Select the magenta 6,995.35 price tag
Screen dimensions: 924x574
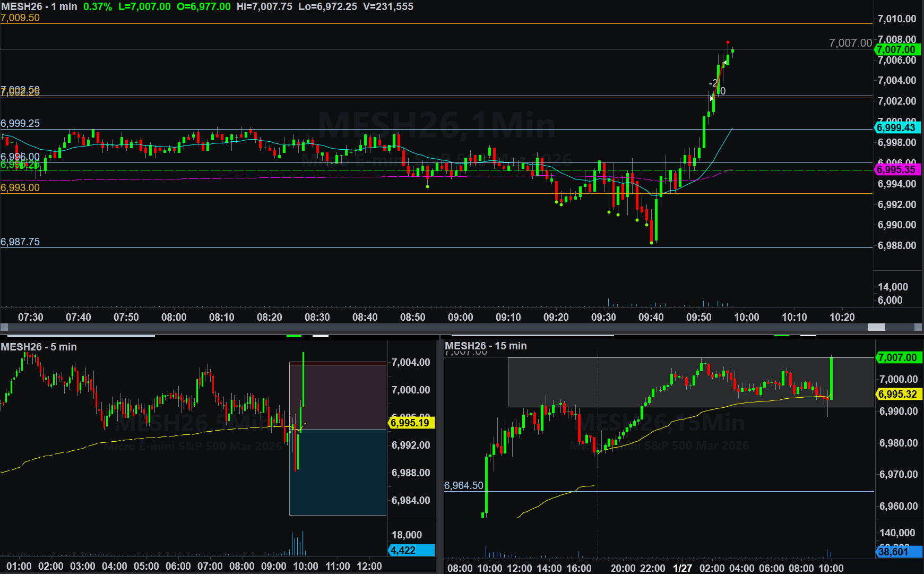[x=897, y=169]
